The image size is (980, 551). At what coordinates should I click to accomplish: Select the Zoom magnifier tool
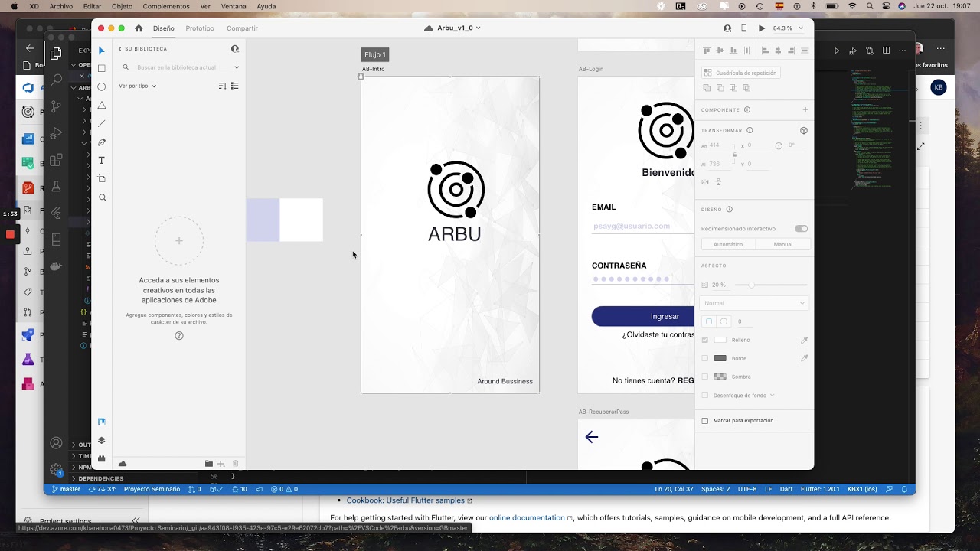(102, 197)
